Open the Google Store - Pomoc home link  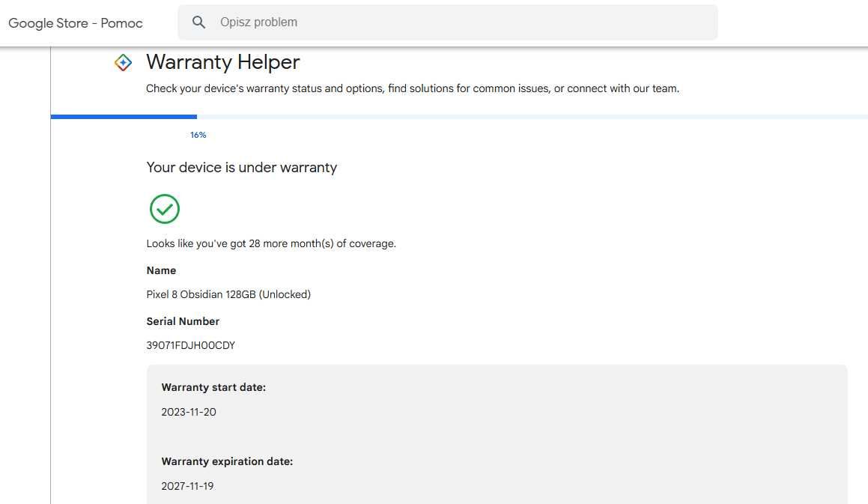(x=76, y=23)
